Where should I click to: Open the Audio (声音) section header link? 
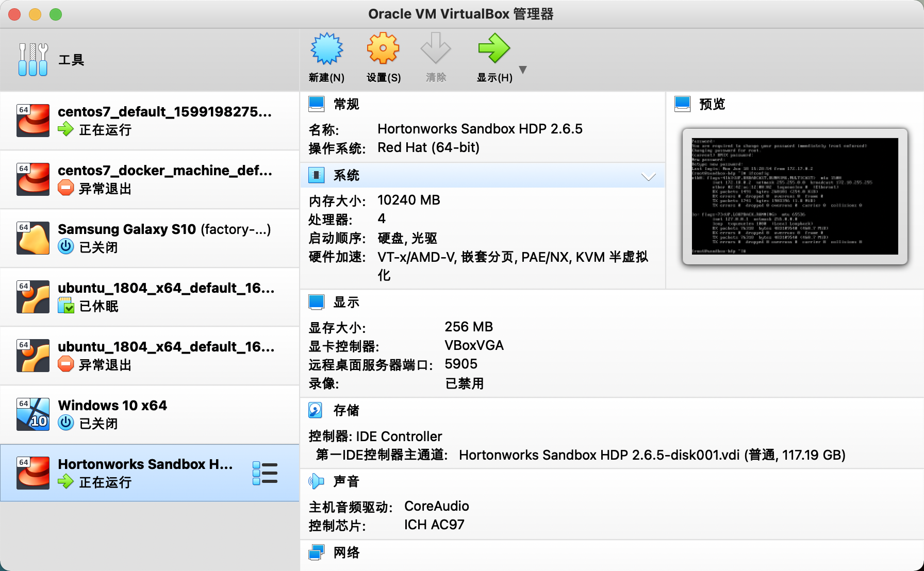click(x=346, y=481)
